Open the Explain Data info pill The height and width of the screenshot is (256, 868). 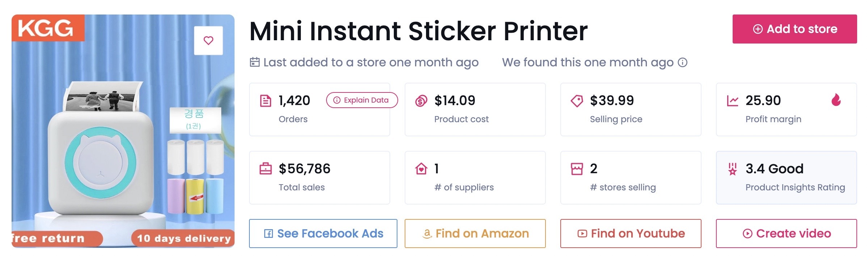point(362,100)
